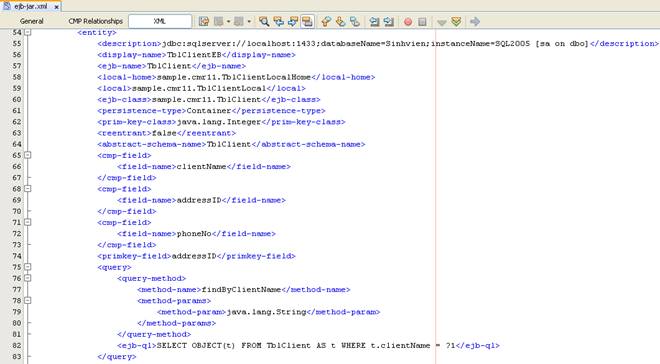Click line number 62 in gutter
660x364 pixels.
(17, 122)
